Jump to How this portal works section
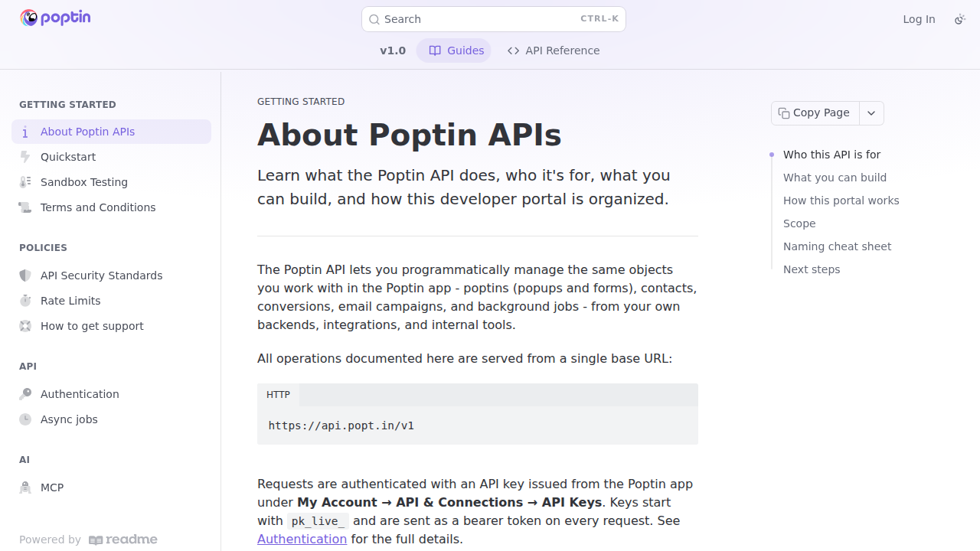This screenshot has height=551, width=980. tap(841, 201)
